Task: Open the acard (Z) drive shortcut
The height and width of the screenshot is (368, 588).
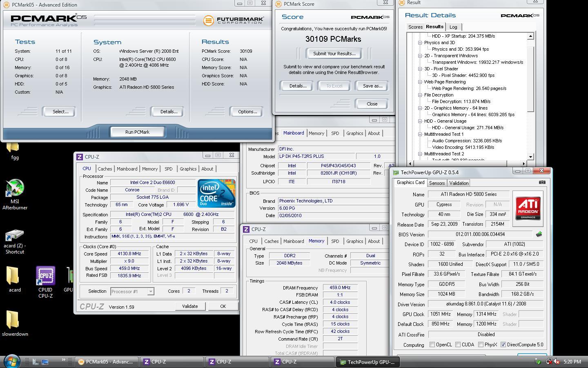Action: pos(15,242)
